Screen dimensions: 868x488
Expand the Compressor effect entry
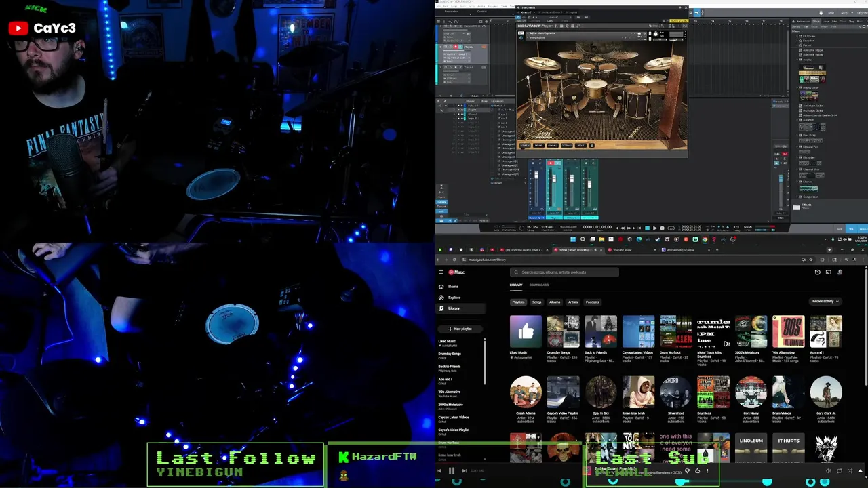(x=797, y=197)
